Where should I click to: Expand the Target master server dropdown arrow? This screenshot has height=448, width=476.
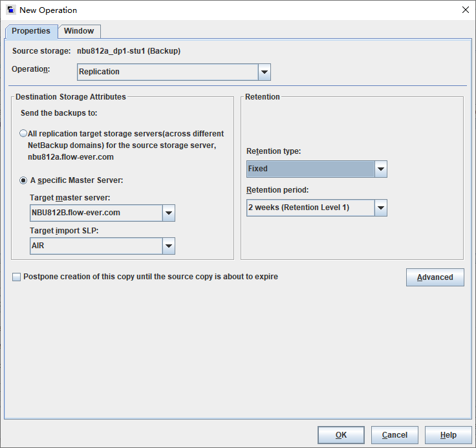(169, 213)
